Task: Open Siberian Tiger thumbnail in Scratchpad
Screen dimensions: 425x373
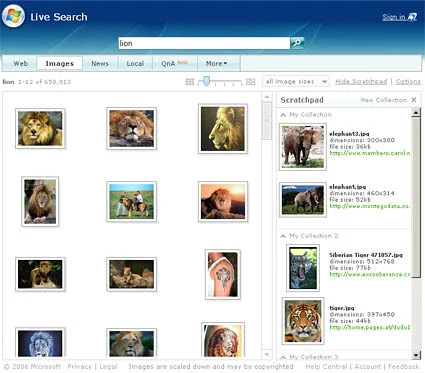Action: (303, 268)
